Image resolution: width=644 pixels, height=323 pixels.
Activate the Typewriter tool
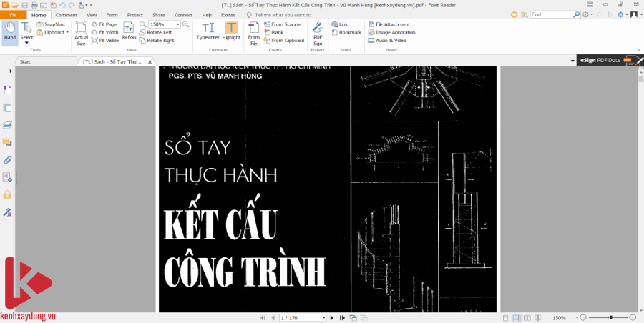(x=208, y=31)
